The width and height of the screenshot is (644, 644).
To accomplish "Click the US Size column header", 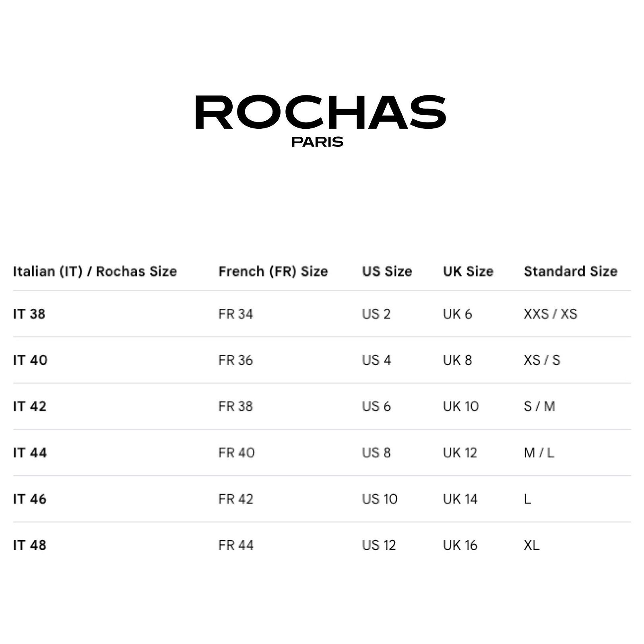I will tap(387, 271).
